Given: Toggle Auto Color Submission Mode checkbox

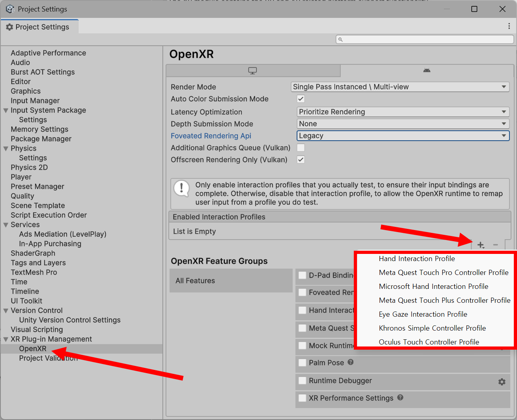Looking at the screenshot, I should (301, 99).
